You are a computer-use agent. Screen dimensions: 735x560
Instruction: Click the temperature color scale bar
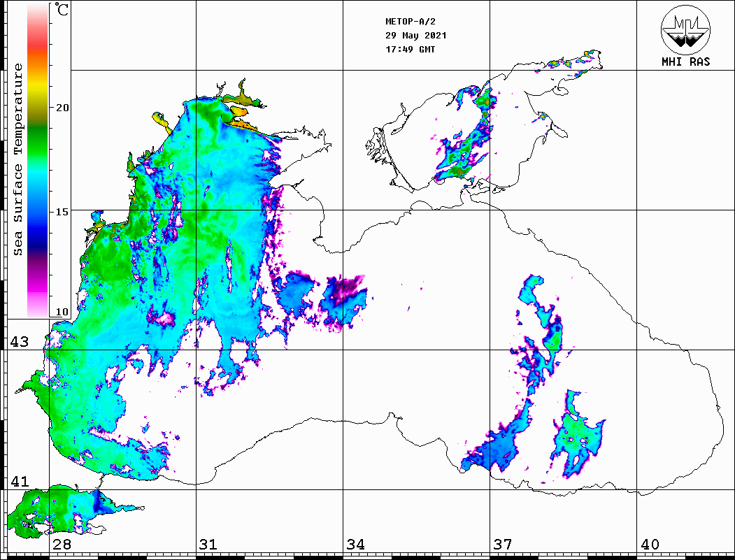(38, 160)
